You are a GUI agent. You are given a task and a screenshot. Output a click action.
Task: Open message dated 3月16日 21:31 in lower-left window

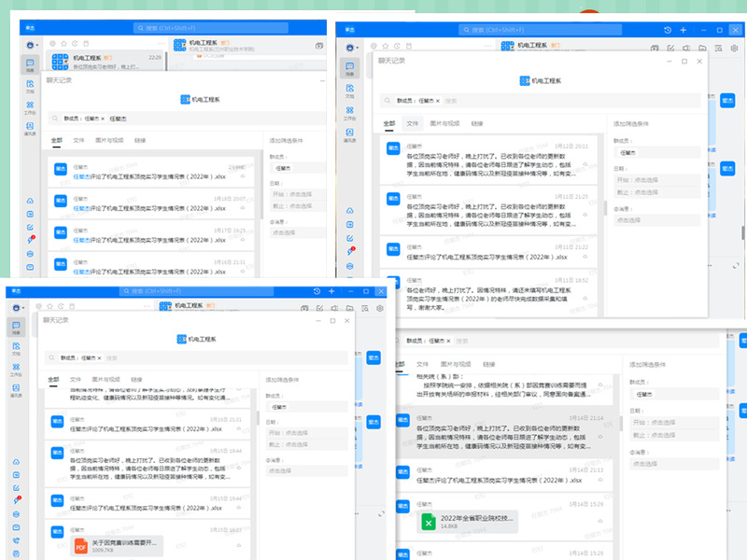148,425
